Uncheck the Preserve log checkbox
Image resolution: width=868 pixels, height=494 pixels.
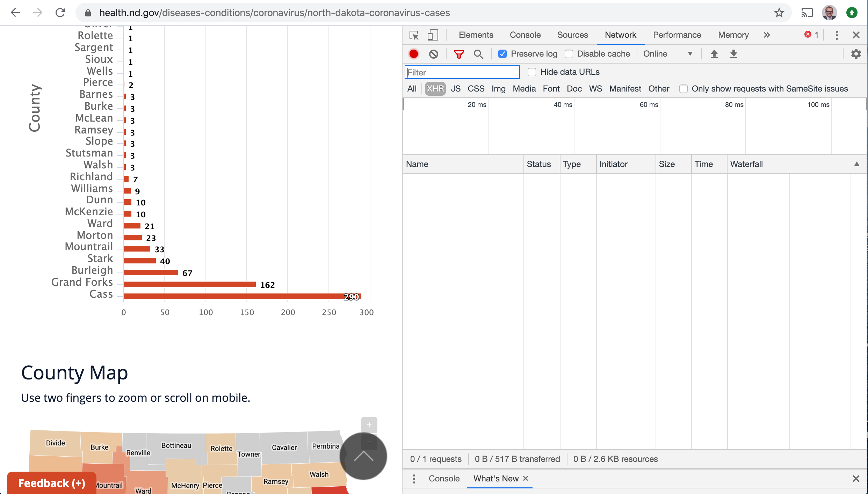[502, 54]
